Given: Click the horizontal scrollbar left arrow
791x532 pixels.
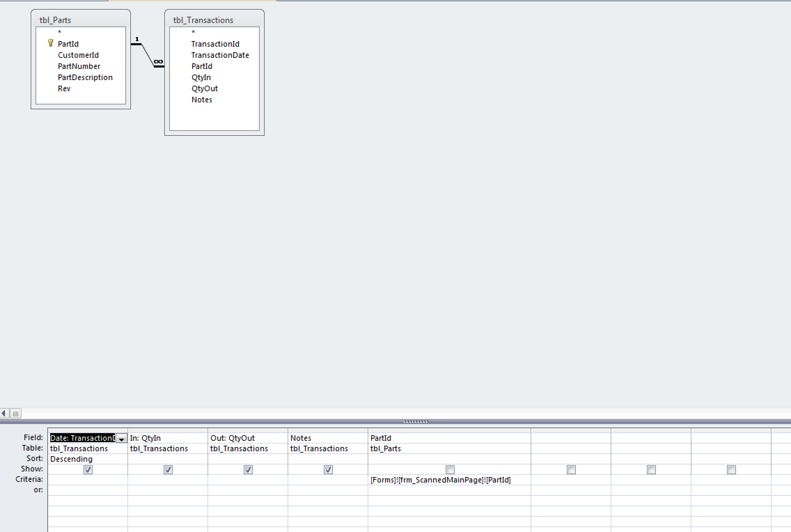Looking at the screenshot, I should (4, 413).
